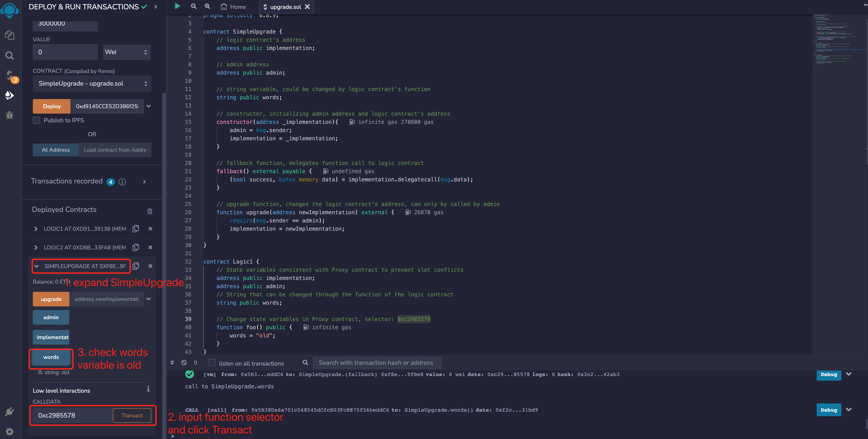Click the orange upgrade function button

pos(51,299)
